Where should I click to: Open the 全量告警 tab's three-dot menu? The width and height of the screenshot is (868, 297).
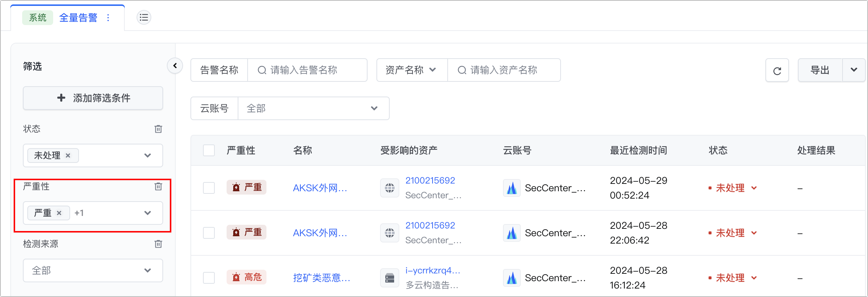[108, 18]
